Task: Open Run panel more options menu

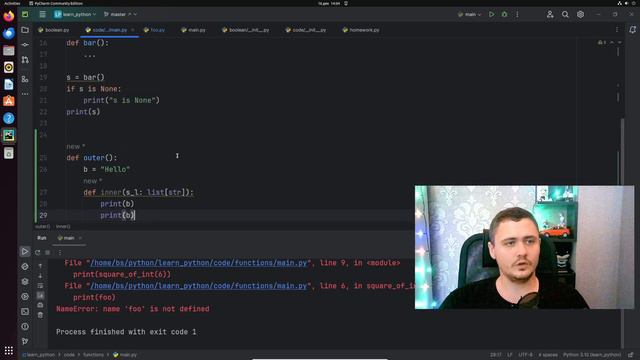Action: click(x=60, y=252)
